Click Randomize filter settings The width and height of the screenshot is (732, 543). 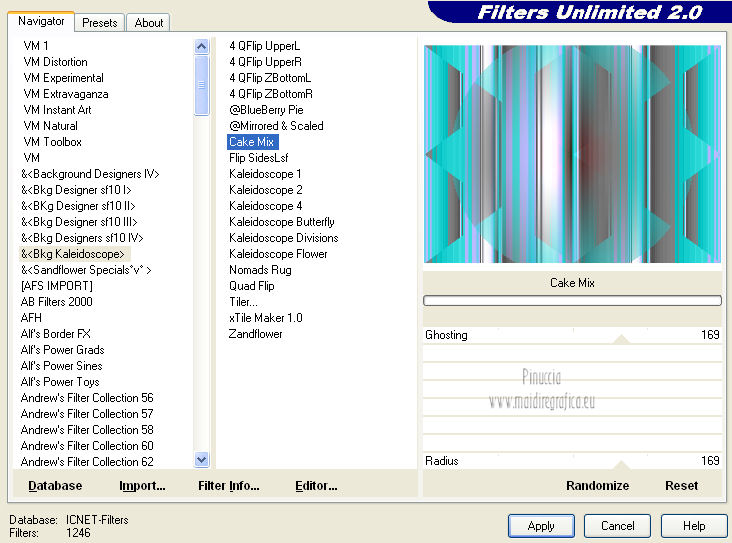[x=597, y=486]
